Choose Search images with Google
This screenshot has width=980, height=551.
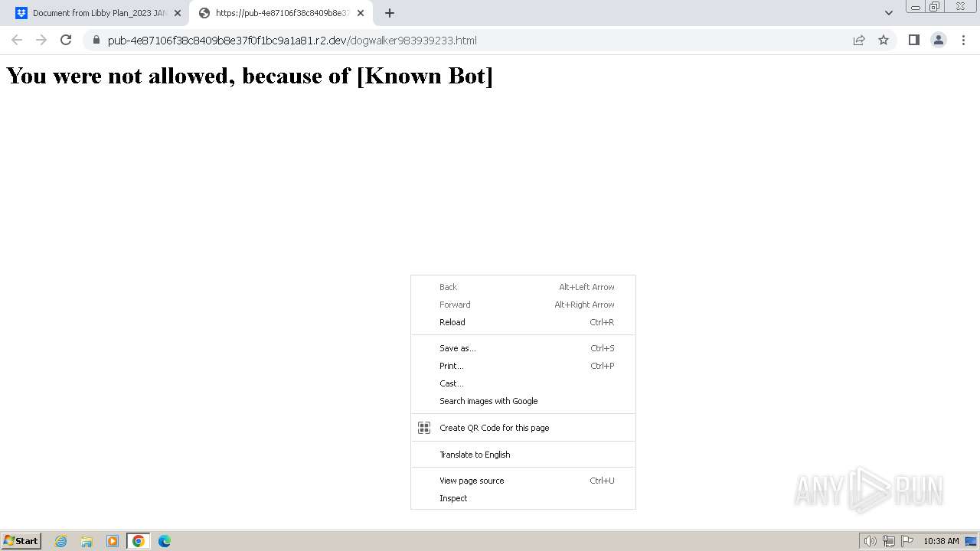523,401
